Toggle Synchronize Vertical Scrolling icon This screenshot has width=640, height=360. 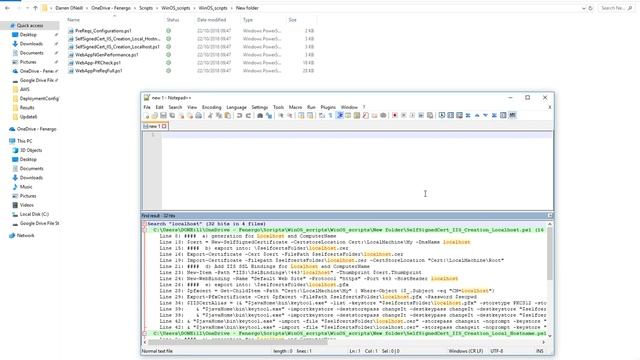tap(301, 116)
